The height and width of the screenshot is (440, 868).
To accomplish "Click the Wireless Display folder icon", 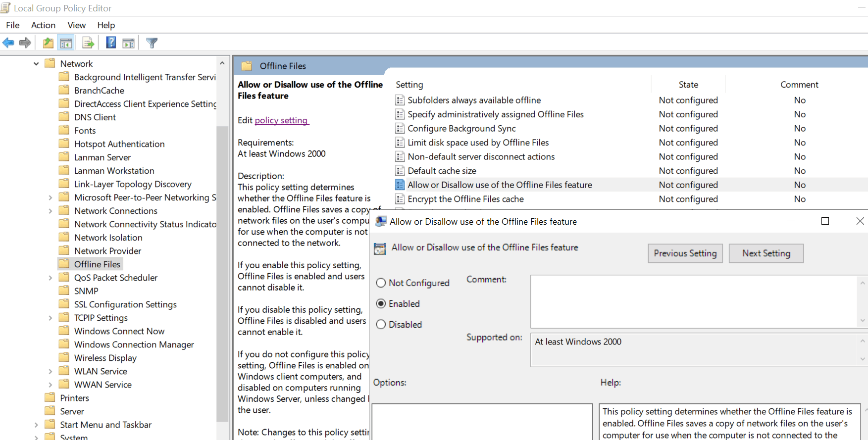I will point(64,357).
